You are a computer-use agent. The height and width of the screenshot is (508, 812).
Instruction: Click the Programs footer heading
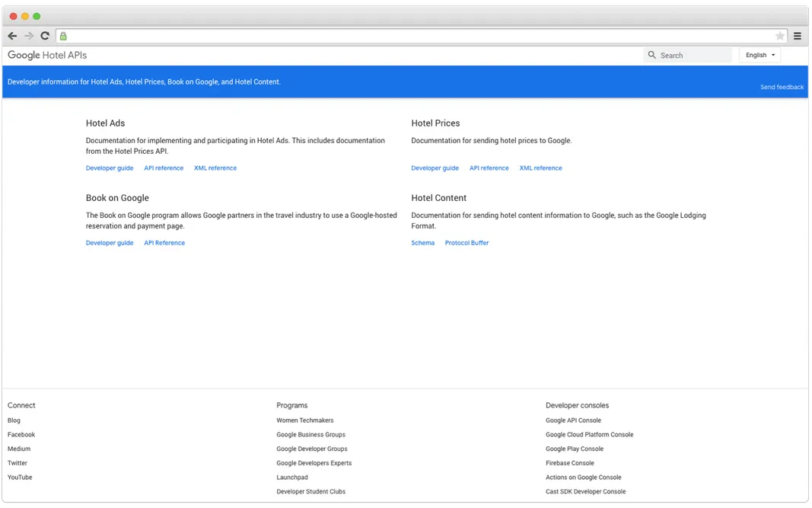(292, 405)
